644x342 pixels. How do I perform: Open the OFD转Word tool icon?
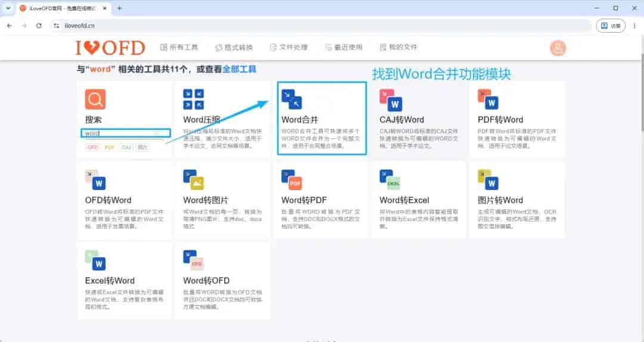95,180
